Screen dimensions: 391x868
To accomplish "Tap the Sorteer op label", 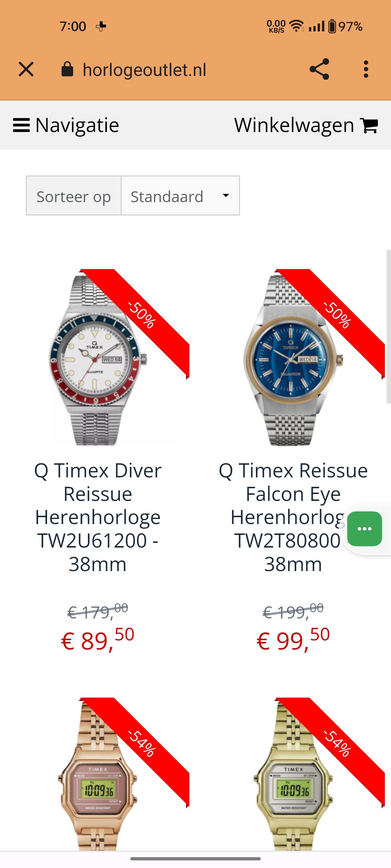I will tap(73, 196).
